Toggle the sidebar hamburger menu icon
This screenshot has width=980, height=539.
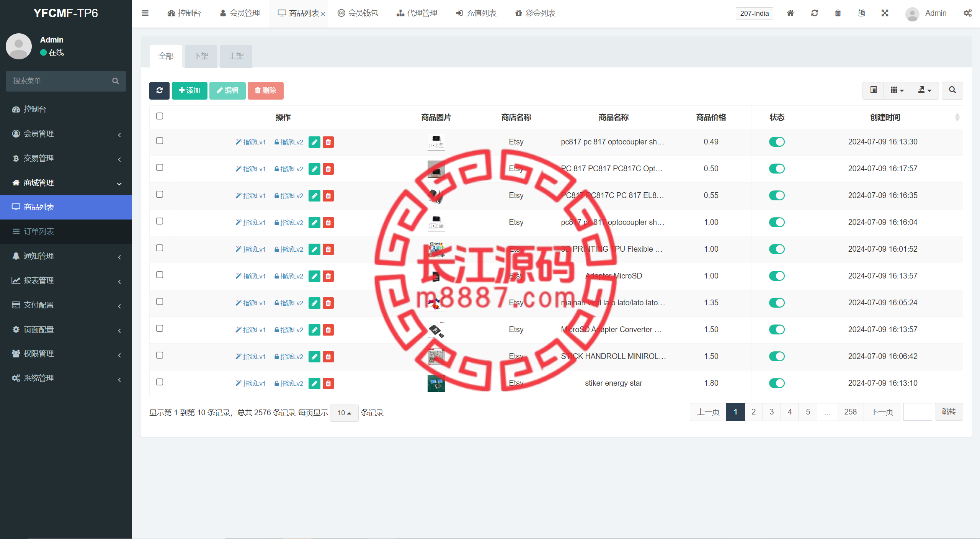[145, 13]
